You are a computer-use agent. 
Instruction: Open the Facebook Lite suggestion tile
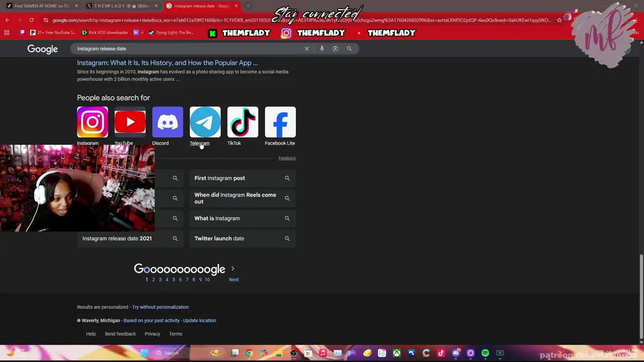tap(280, 126)
